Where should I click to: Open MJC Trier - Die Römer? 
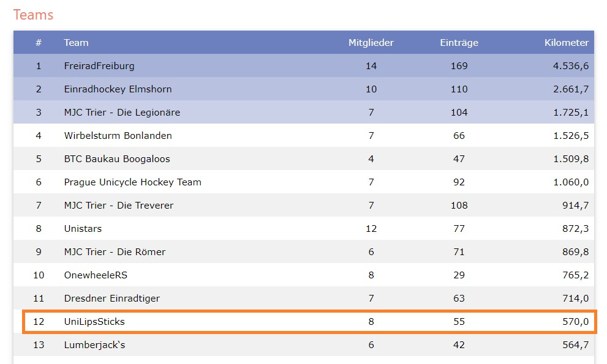coord(115,252)
